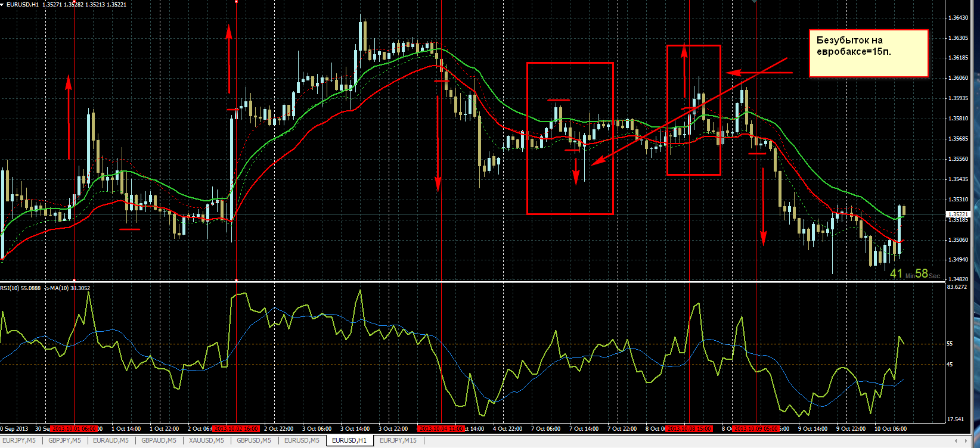Click the 1.35435 price scale value
Viewport: 980px width, 448px height.
click(x=958, y=179)
